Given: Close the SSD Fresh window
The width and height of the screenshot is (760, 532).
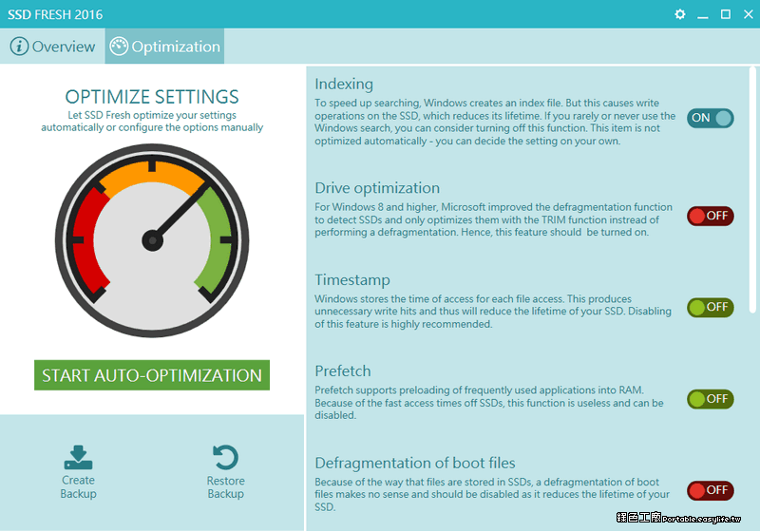Looking at the screenshot, I should click(749, 14).
